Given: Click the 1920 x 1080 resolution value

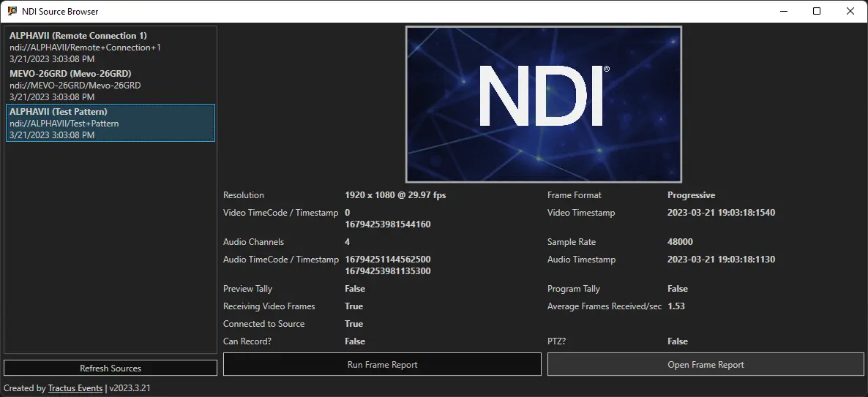Looking at the screenshot, I should coord(395,195).
